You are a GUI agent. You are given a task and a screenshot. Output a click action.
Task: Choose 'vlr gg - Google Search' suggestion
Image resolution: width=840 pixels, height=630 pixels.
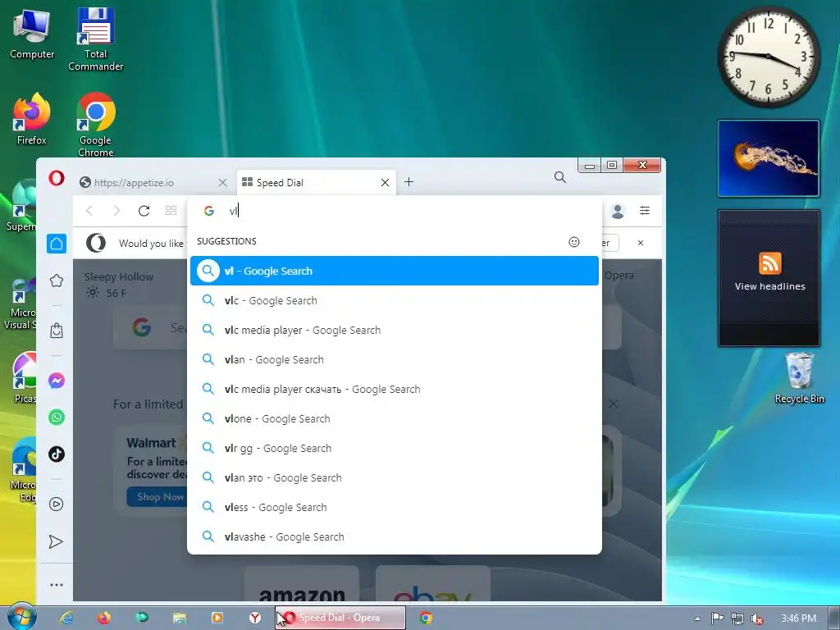(395, 448)
